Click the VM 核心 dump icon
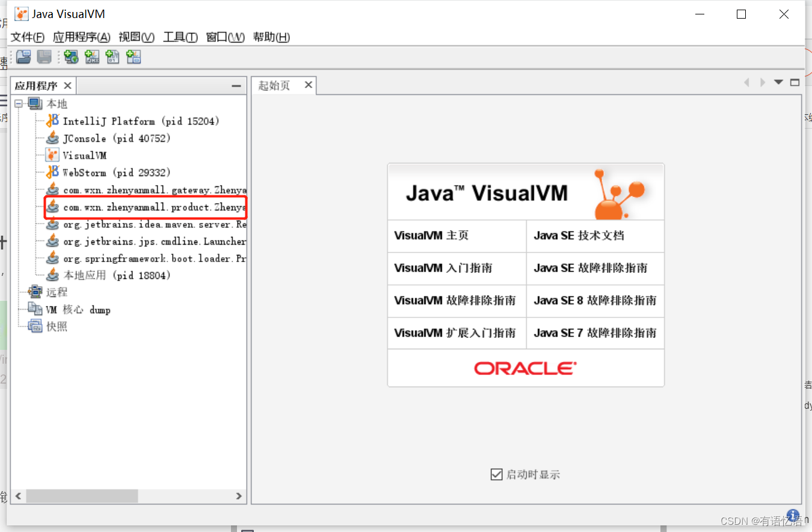 click(35, 310)
